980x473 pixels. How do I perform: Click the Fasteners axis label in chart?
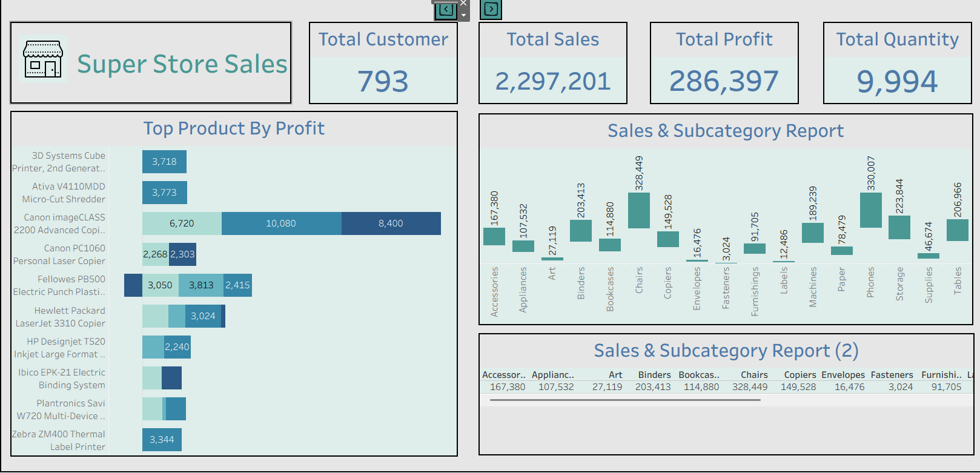click(x=726, y=288)
